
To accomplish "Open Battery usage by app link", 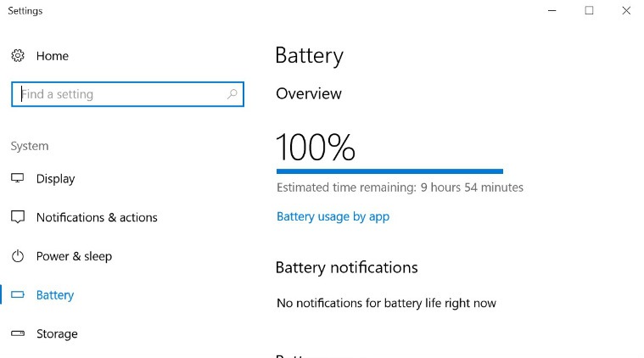I will coord(333,216).
